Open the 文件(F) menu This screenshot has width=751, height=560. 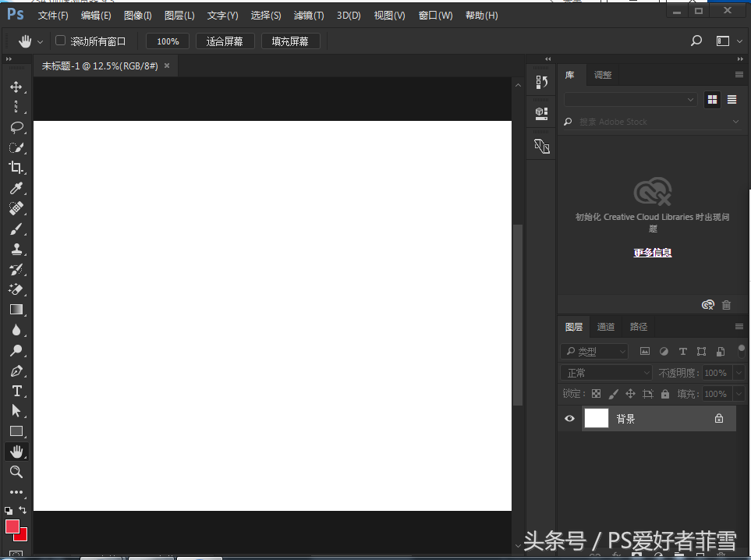(53, 16)
